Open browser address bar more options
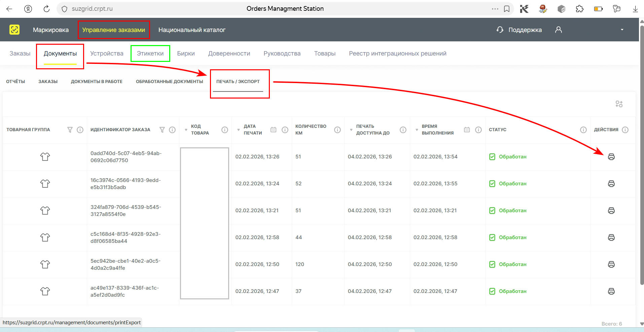 click(x=495, y=9)
